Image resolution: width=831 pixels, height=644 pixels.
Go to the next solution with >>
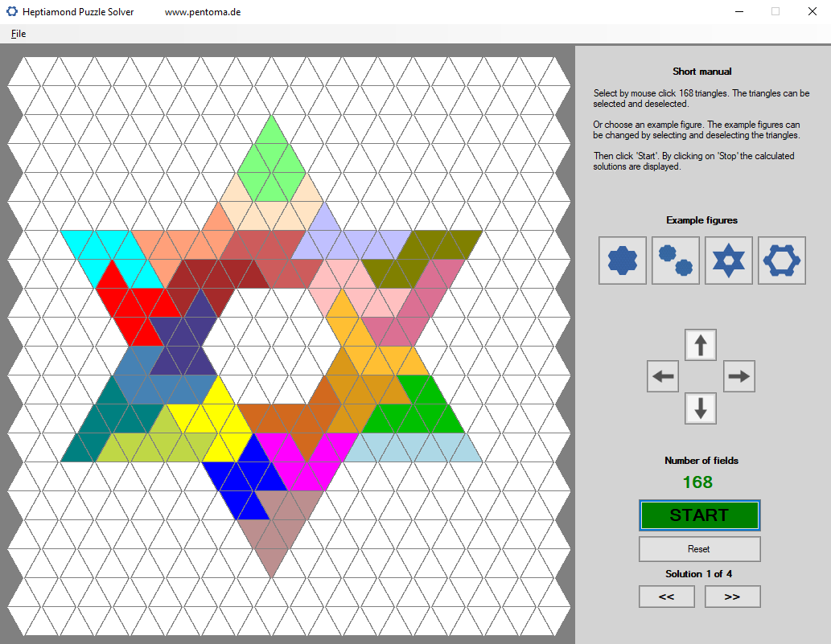coord(732,597)
